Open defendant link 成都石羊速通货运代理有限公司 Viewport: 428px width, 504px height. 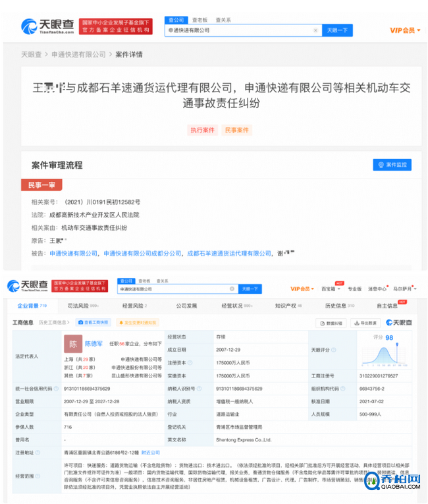[x=229, y=254]
